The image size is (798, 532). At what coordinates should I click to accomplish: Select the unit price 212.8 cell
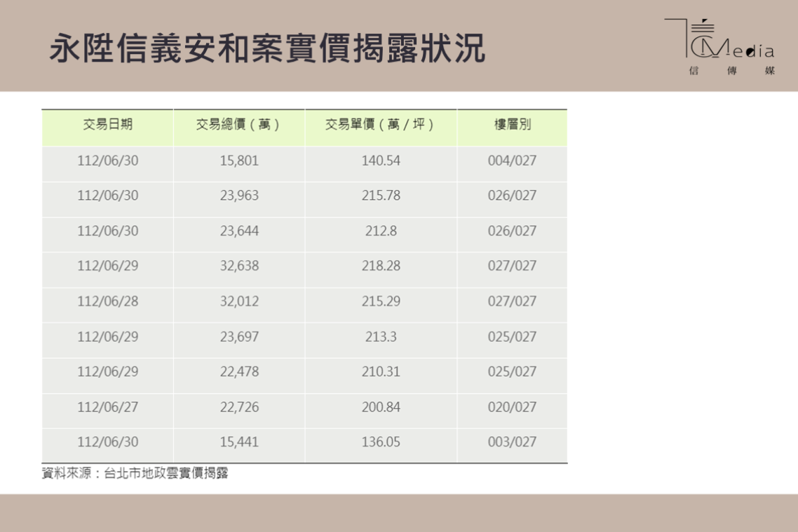381,231
